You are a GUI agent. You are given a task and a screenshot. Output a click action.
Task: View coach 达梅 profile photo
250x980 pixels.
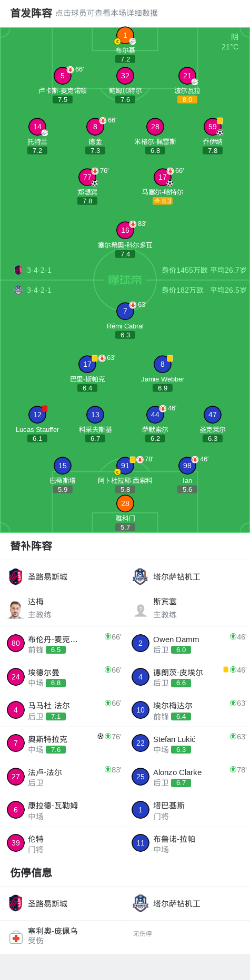[16, 609]
